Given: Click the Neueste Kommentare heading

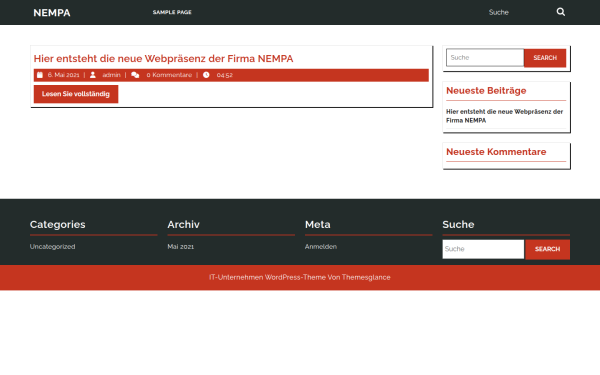Looking at the screenshot, I should (x=496, y=152).
